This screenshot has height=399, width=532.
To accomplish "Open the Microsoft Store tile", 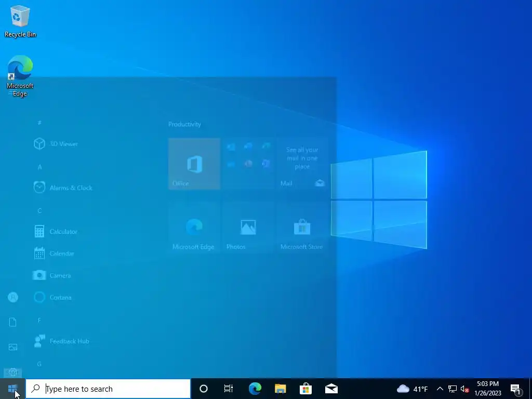I will [x=302, y=227].
